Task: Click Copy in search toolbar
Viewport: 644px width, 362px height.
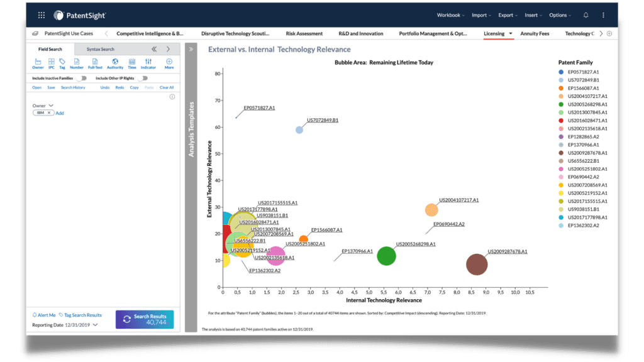Action: 135,87
